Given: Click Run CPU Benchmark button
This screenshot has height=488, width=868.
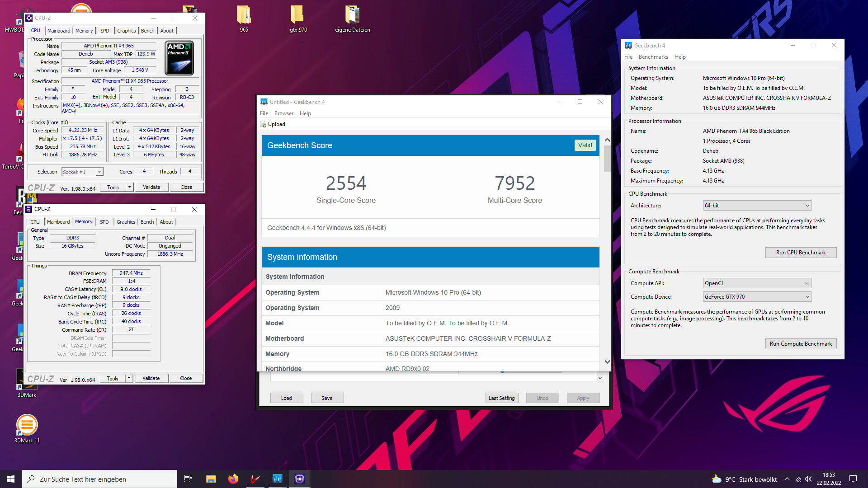Looking at the screenshot, I should click(801, 253).
